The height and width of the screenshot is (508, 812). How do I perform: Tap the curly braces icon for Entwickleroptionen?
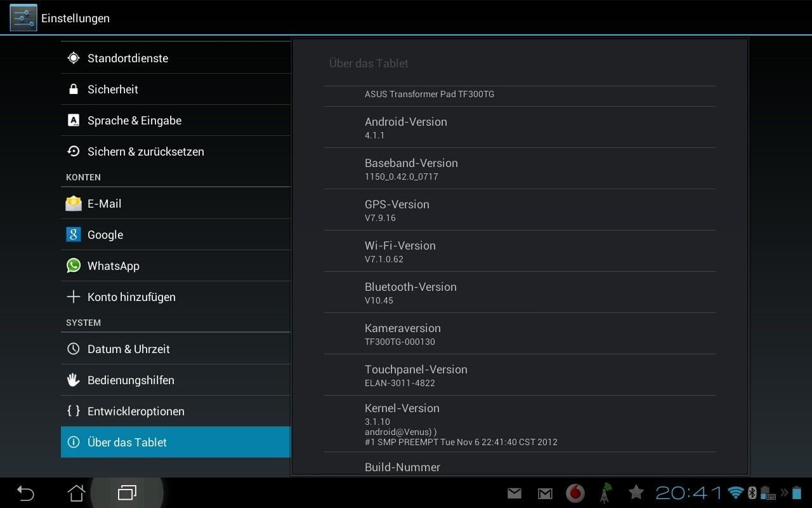pos(74,411)
